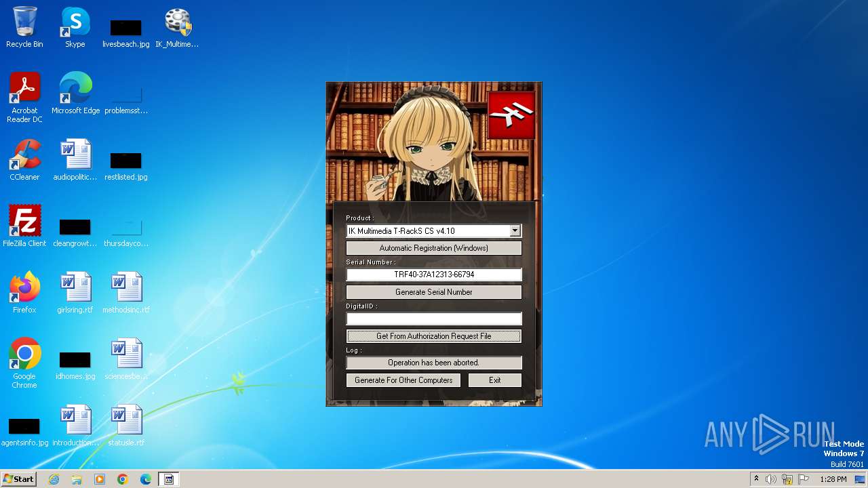The width and height of the screenshot is (868, 488).
Task: Select the problemsst desktop file
Action: [x=126, y=100]
